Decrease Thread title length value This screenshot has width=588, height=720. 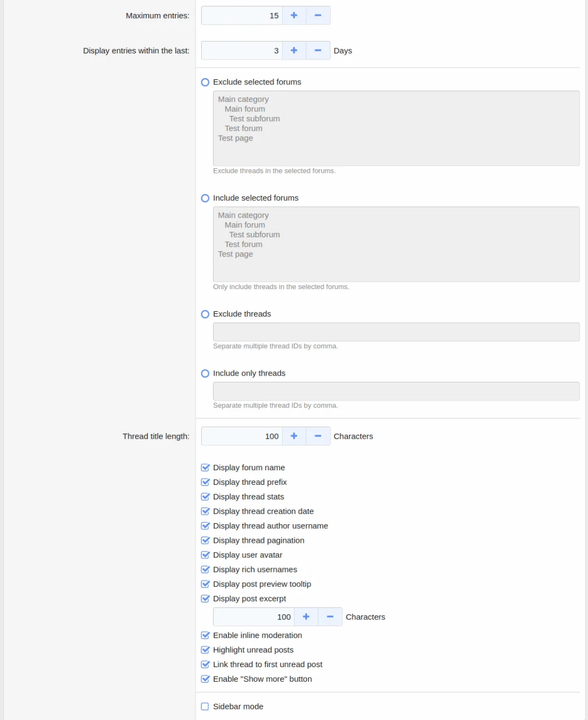click(x=318, y=436)
